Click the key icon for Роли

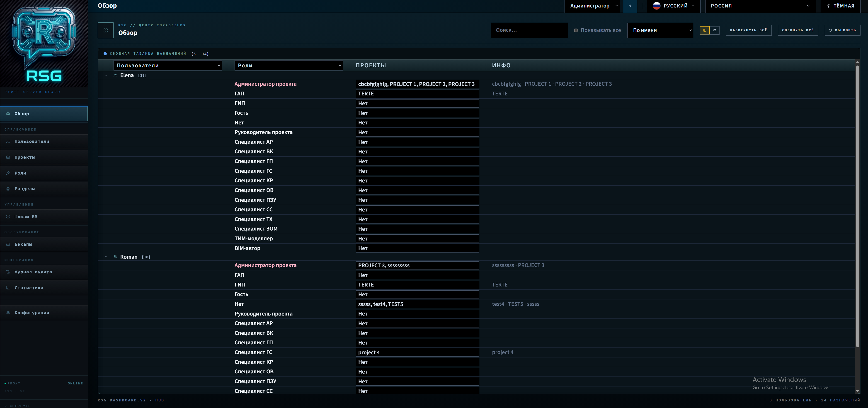pyautogui.click(x=8, y=173)
